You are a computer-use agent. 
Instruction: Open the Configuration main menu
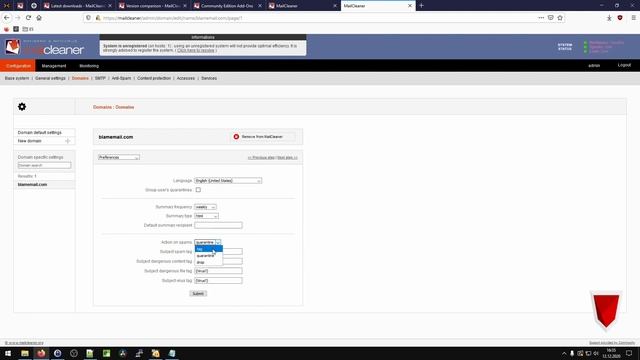18,66
